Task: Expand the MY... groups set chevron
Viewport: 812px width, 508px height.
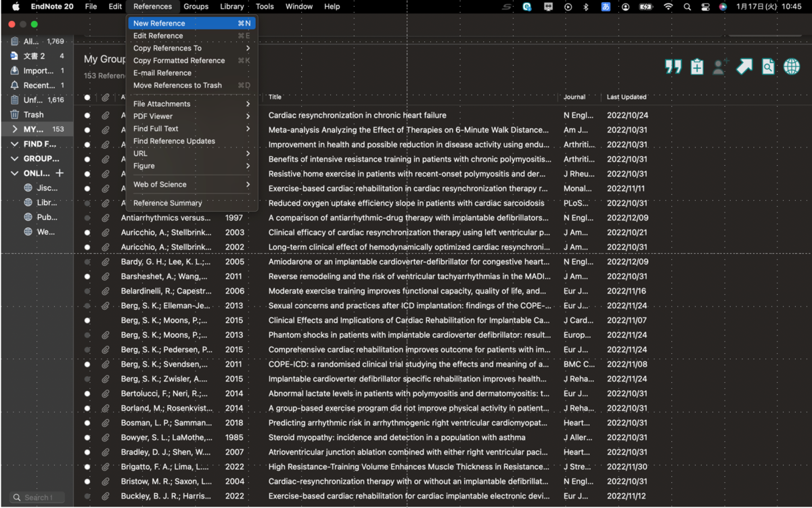Action: 15,129
